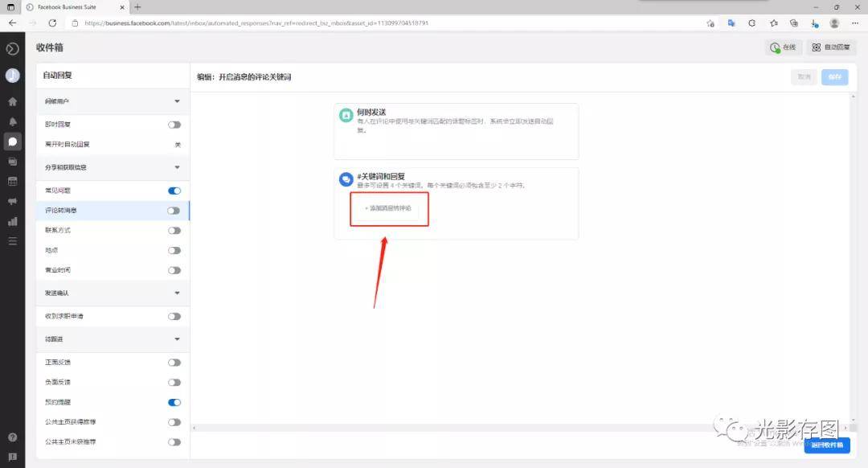Select the Inbox chat bubble icon
868x468 pixels.
(x=12, y=142)
